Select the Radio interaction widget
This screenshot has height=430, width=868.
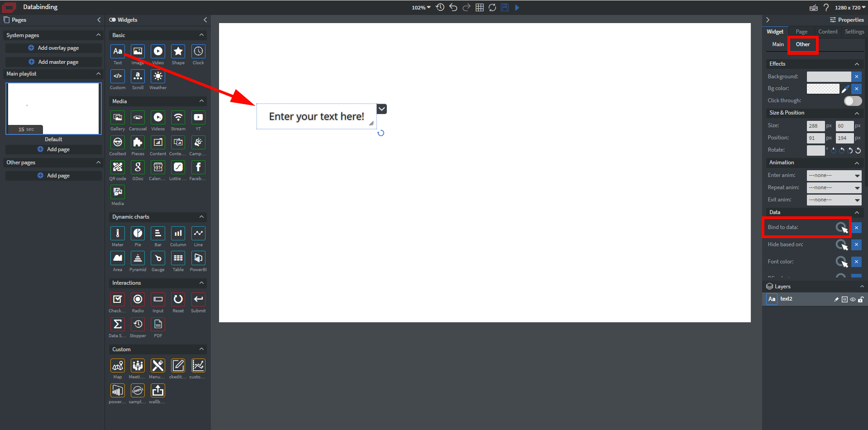[x=138, y=299]
